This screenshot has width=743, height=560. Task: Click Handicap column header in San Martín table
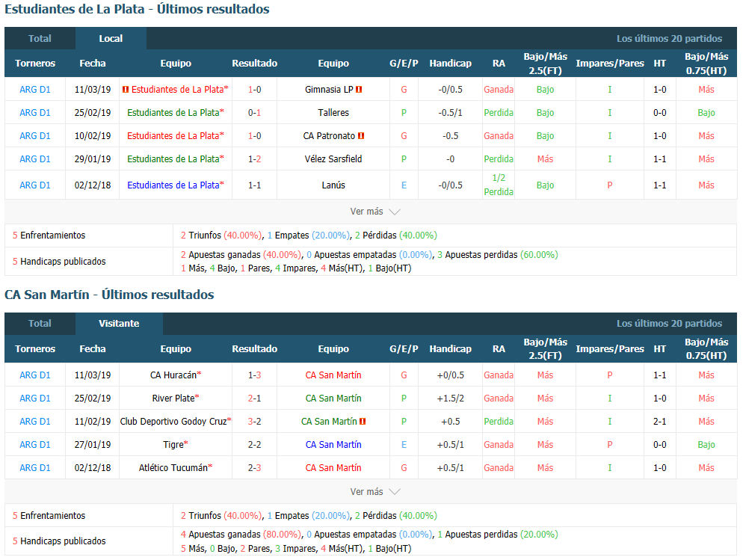(450, 349)
